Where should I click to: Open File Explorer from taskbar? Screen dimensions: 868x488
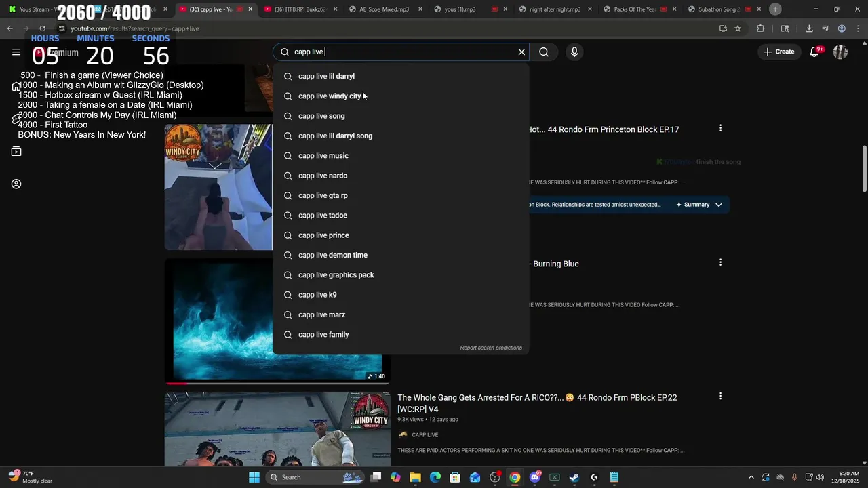(415, 477)
